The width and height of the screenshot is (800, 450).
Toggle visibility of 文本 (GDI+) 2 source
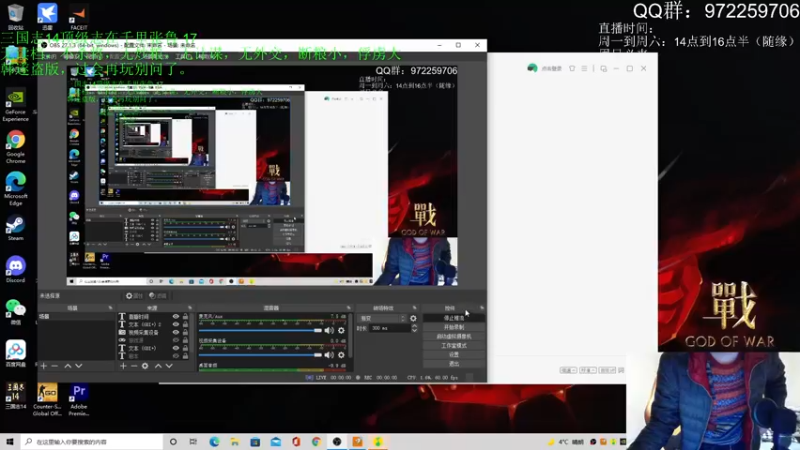[x=176, y=324]
